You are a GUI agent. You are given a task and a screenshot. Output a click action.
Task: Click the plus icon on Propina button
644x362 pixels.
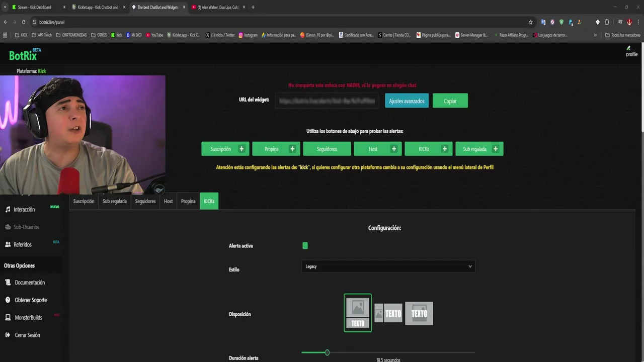click(292, 149)
